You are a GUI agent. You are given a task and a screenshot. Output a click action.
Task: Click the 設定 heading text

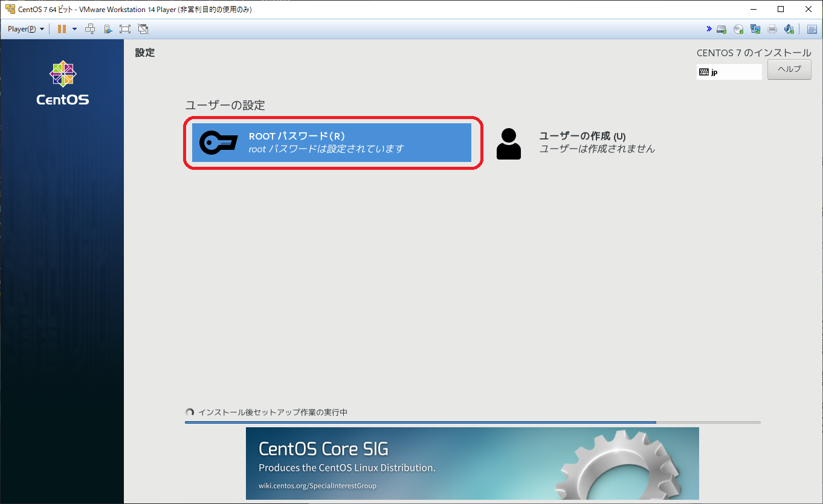click(145, 53)
